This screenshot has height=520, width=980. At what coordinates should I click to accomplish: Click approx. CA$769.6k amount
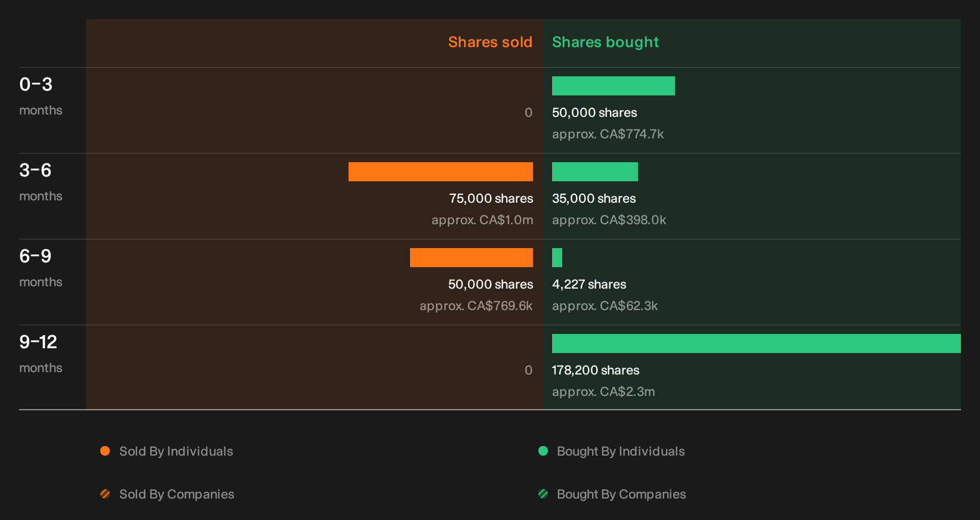(476, 306)
